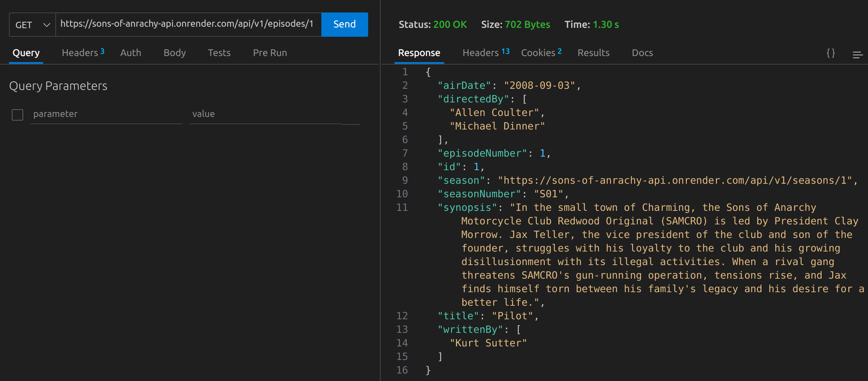Image resolution: width=868 pixels, height=381 pixels.
Task: Switch to the Query tab
Action: [26, 53]
